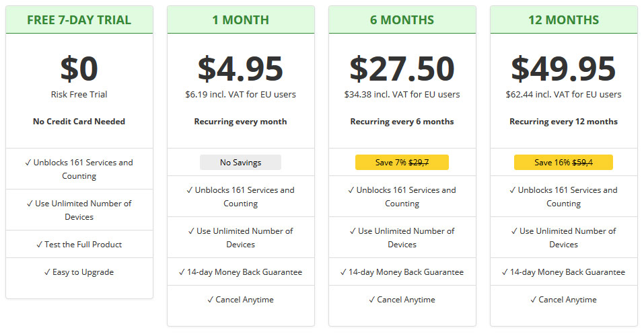Click the $49.95 price
This screenshot has height=334, width=644.
(x=563, y=69)
